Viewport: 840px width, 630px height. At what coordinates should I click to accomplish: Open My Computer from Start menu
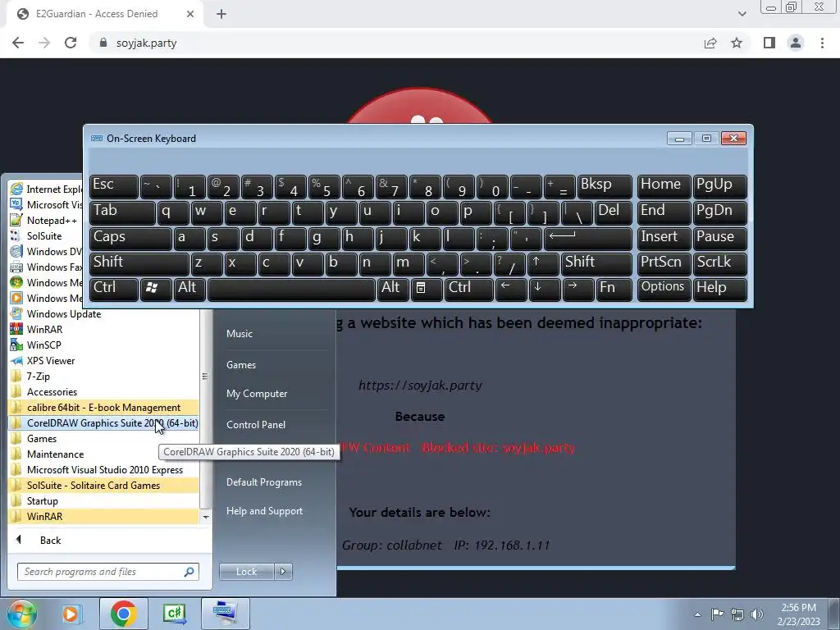pyautogui.click(x=257, y=393)
